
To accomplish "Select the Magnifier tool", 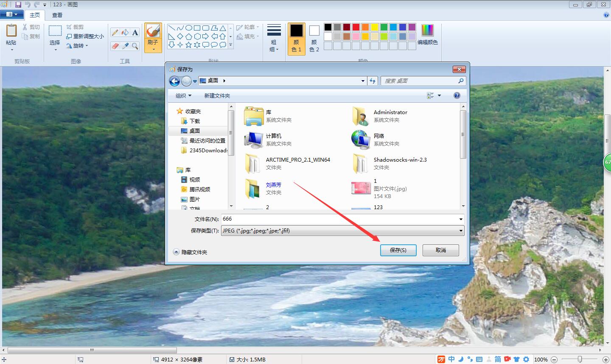I will [x=135, y=46].
